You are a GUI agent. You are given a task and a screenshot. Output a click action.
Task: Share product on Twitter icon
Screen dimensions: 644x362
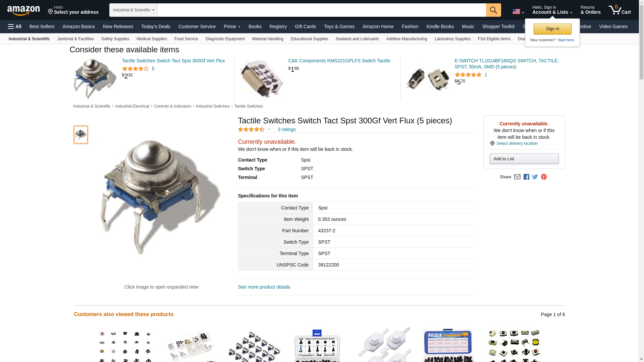(535, 177)
